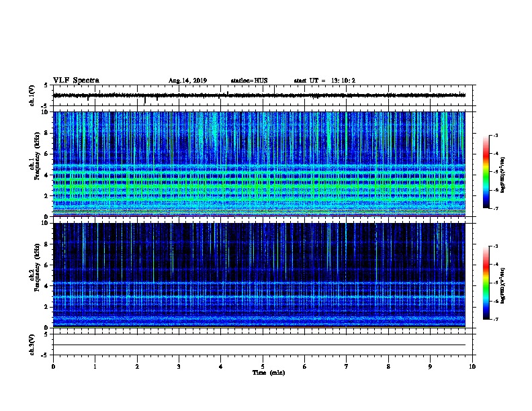Click the ch.1 color bar log(PSD) unit label
532x411 pixels.
click(x=502, y=175)
